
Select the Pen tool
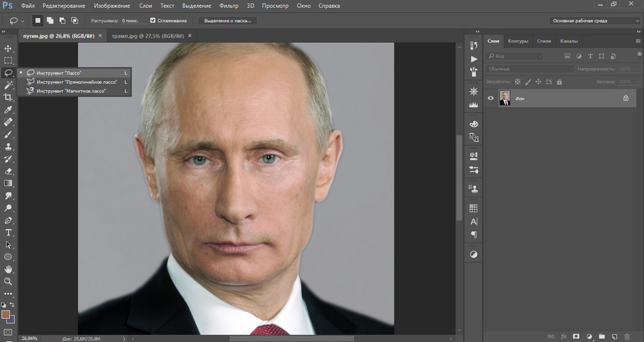(9, 220)
